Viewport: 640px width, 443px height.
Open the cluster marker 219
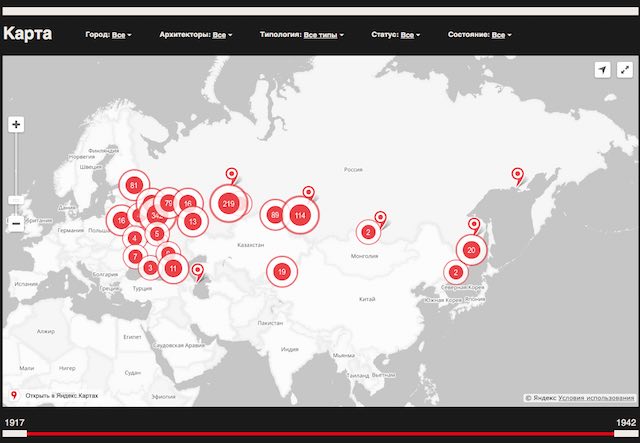pyautogui.click(x=229, y=203)
